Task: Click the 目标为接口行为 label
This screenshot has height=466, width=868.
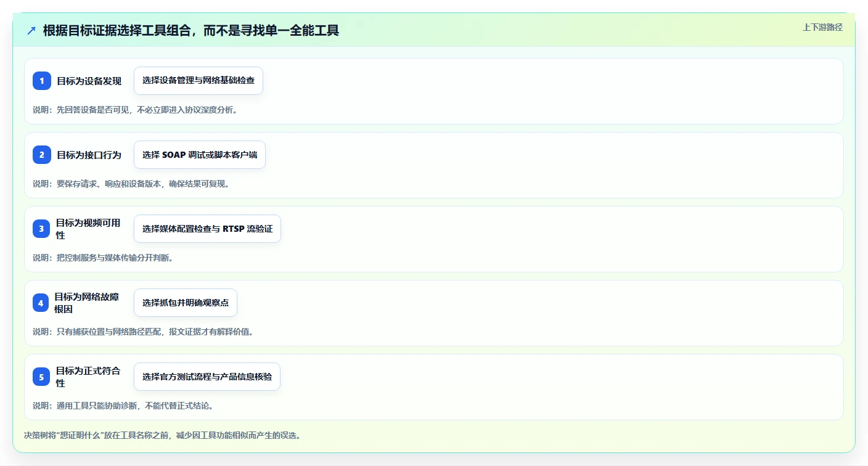Action: click(x=89, y=155)
